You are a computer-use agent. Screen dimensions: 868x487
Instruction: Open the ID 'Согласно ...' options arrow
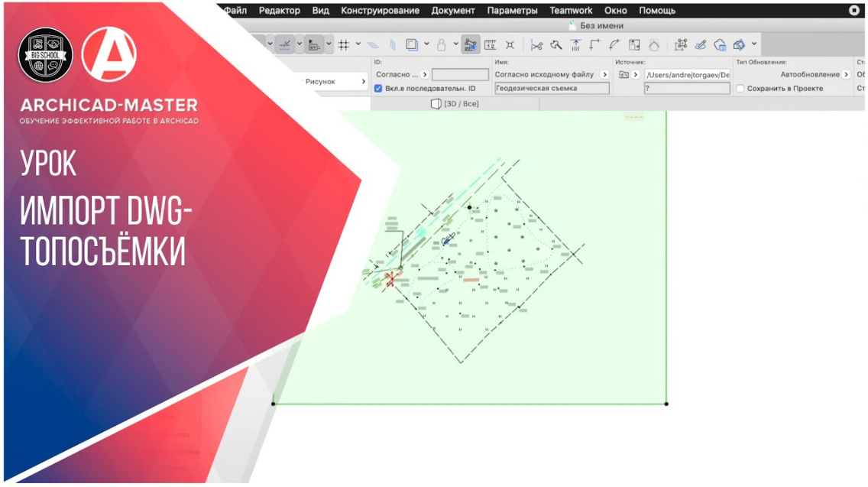425,74
